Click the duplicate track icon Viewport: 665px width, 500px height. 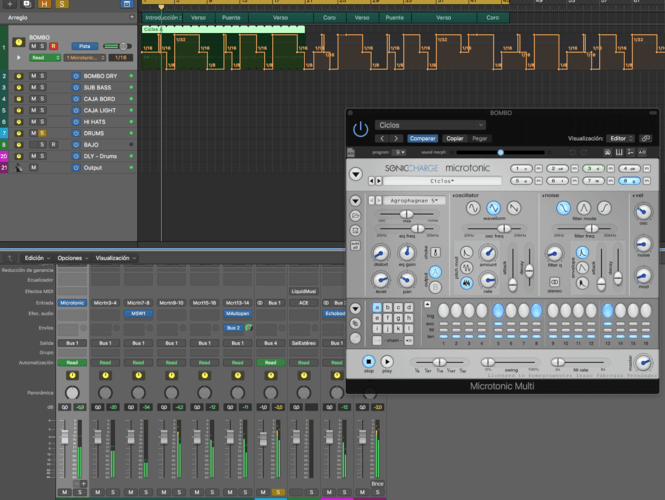tap(27, 4)
